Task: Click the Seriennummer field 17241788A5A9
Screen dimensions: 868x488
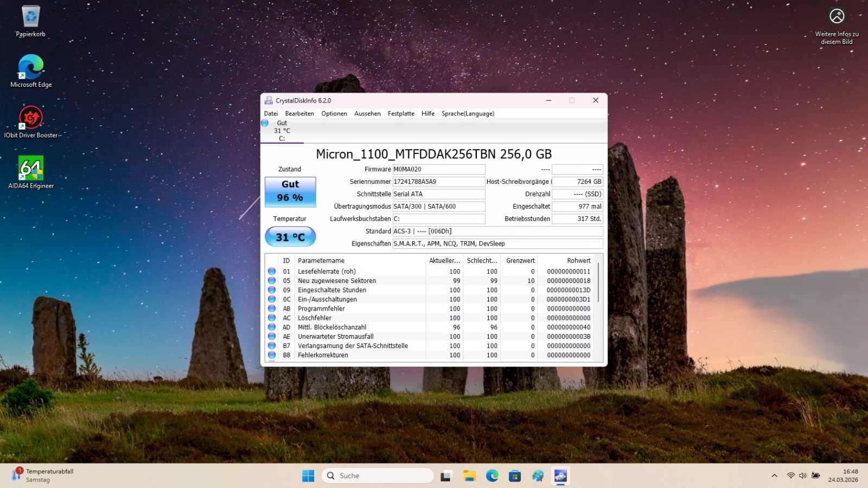Action: (x=438, y=182)
